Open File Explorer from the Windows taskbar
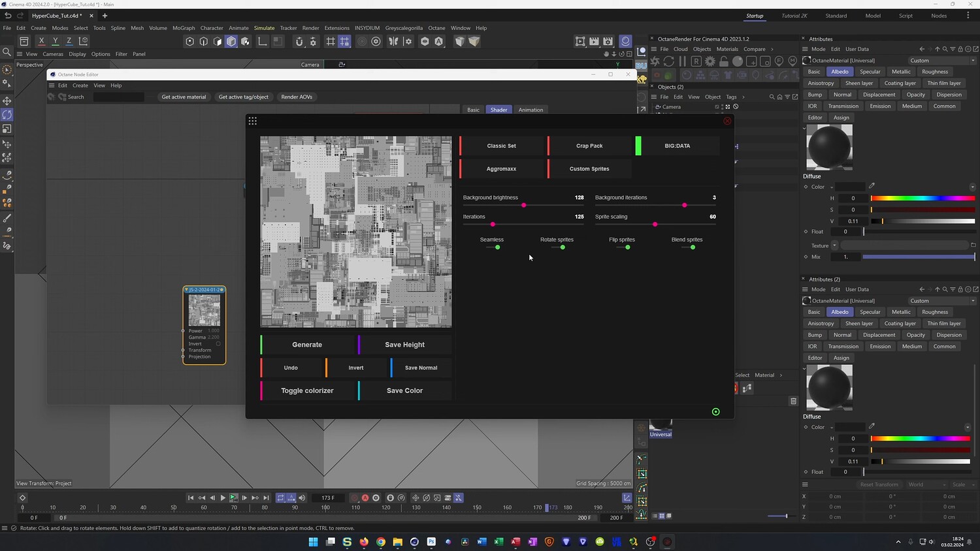The height and width of the screenshot is (551, 980). coord(397,542)
